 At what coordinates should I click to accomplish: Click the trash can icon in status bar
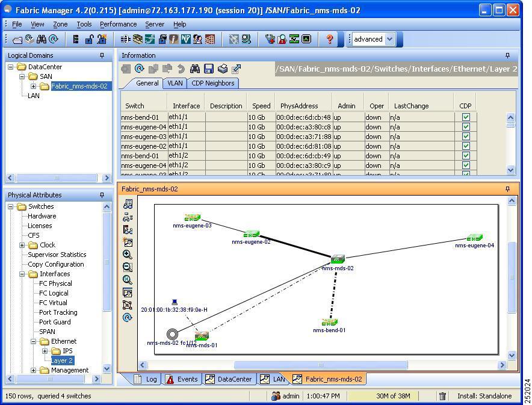(442, 396)
